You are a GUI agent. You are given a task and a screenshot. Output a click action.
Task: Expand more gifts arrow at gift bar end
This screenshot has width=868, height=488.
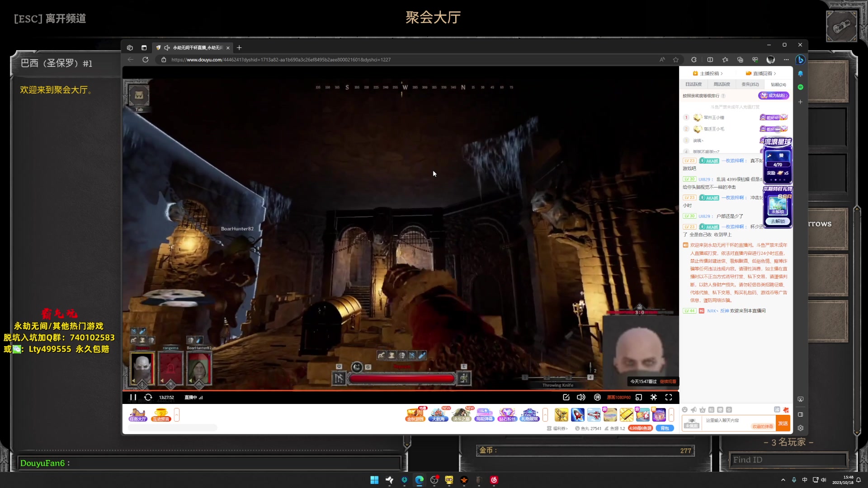tap(671, 415)
